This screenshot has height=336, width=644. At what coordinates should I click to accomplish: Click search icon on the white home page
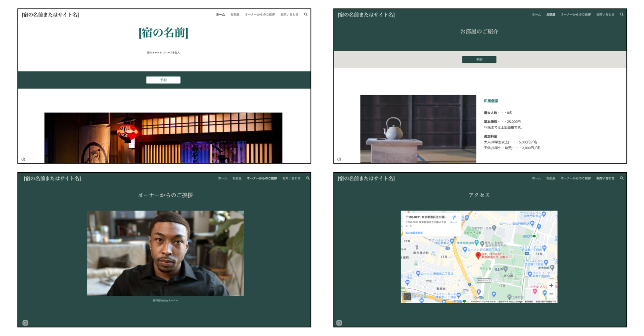coord(306,14)
